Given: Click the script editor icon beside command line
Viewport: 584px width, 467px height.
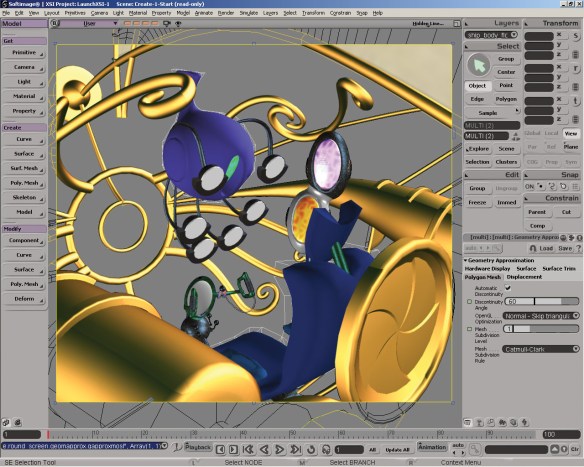Looking at the screenshot, I should [178, 447].
